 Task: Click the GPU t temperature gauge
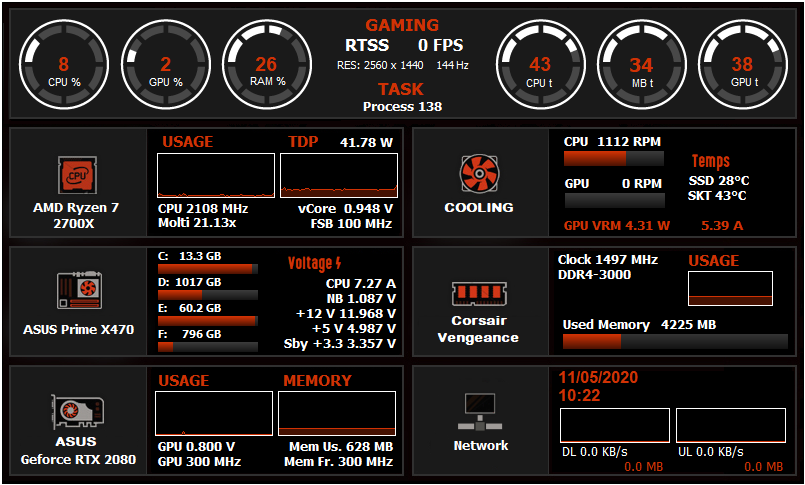click(743, 65)
